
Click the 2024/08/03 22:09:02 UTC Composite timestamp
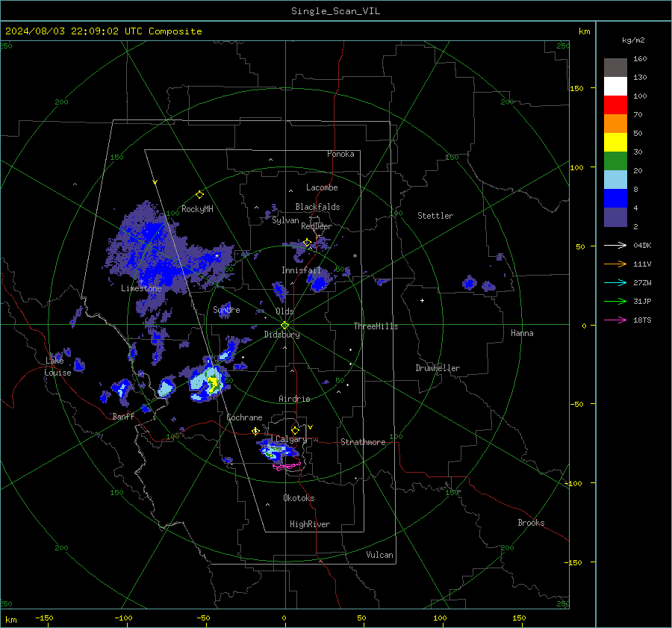tap(103, 31)
